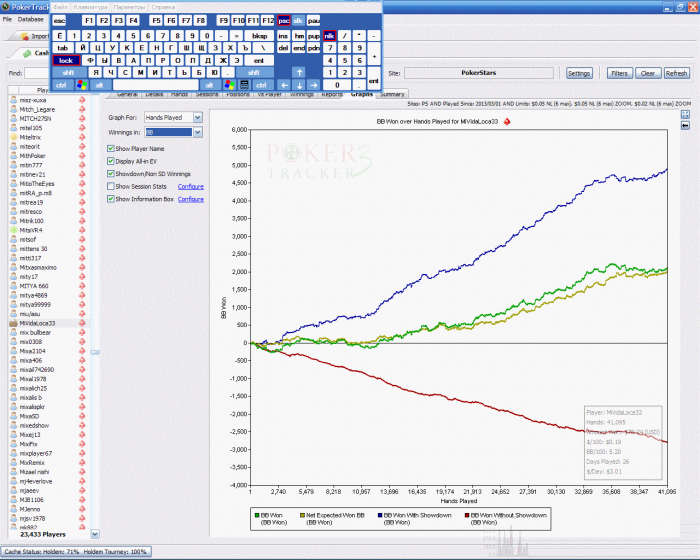Screen dimensions: 700x560
Task: Click the PokerStars icon next to mitya99999
Action: (x=82, y=305)
